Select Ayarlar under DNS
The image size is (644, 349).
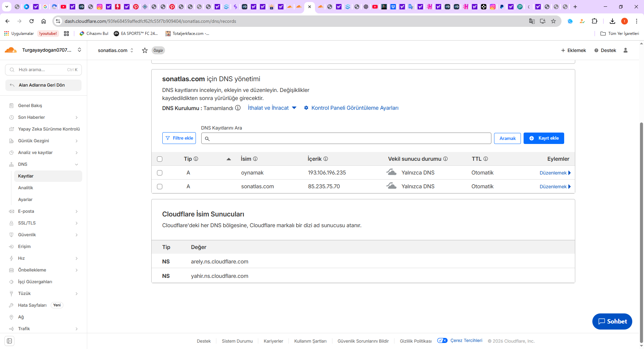coord(25,199)
